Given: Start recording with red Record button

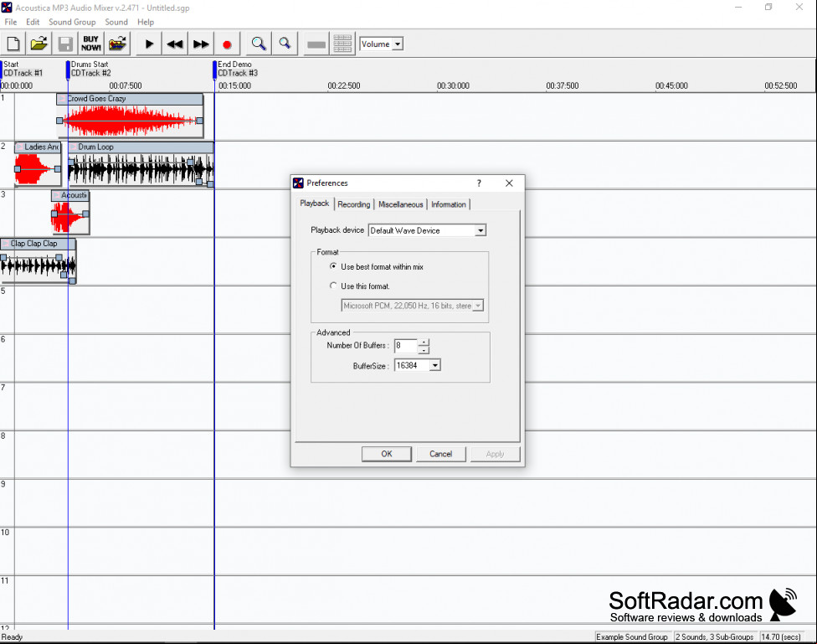Looking at the screenshot, I should click(227, 44).
